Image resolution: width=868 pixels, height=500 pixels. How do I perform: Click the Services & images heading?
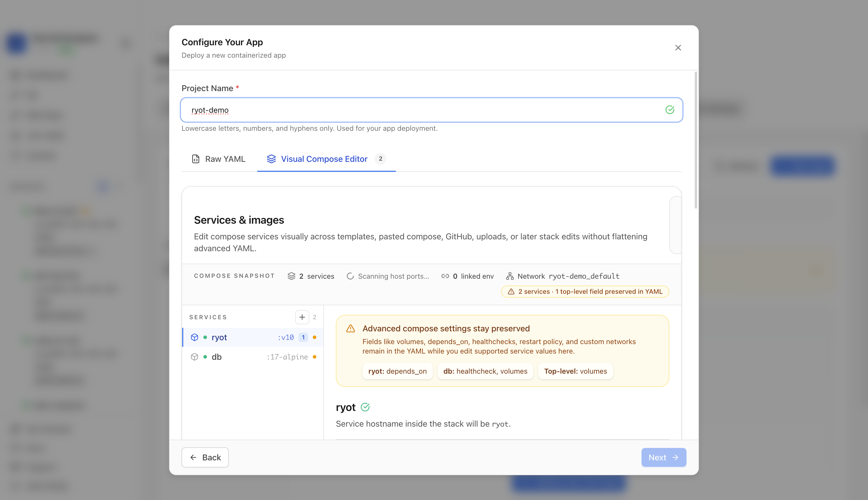tap(239, 220)
